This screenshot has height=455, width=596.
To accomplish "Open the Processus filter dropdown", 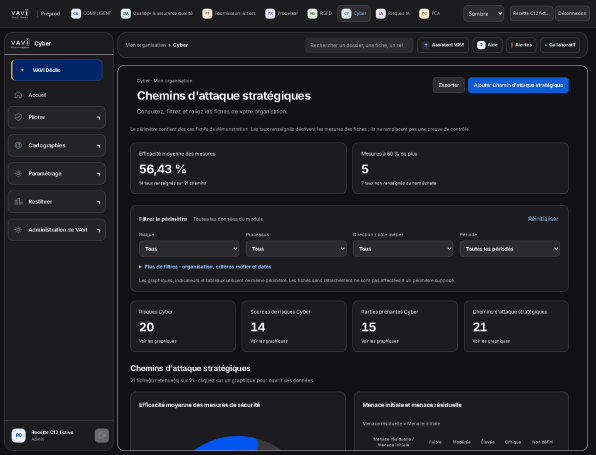I will pos(296,249).
